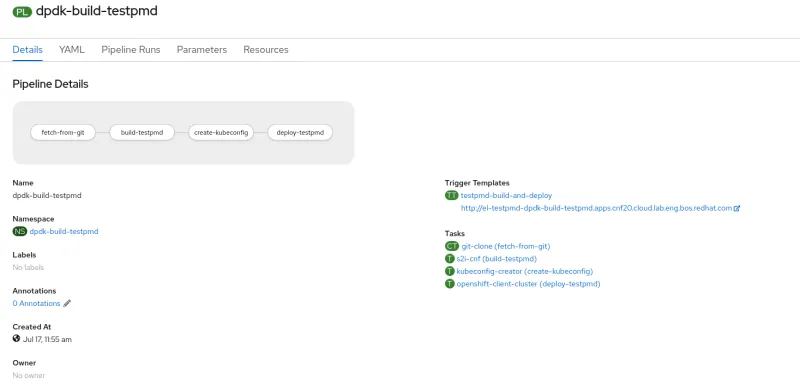Open the git-clone (fetch-from-git) task link

506,246
